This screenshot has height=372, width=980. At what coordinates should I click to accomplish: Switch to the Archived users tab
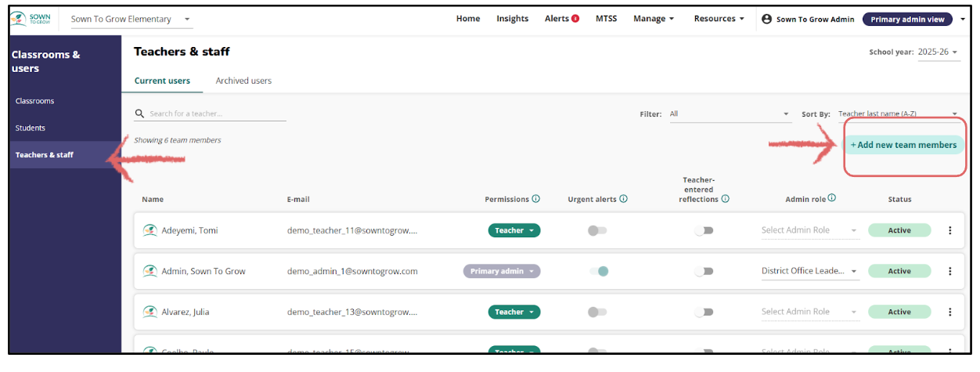pyautogui.click(x=243, y=81)
